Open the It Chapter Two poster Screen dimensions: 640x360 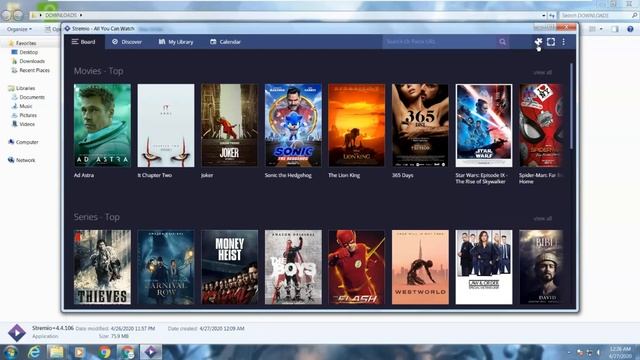(166, 125)
